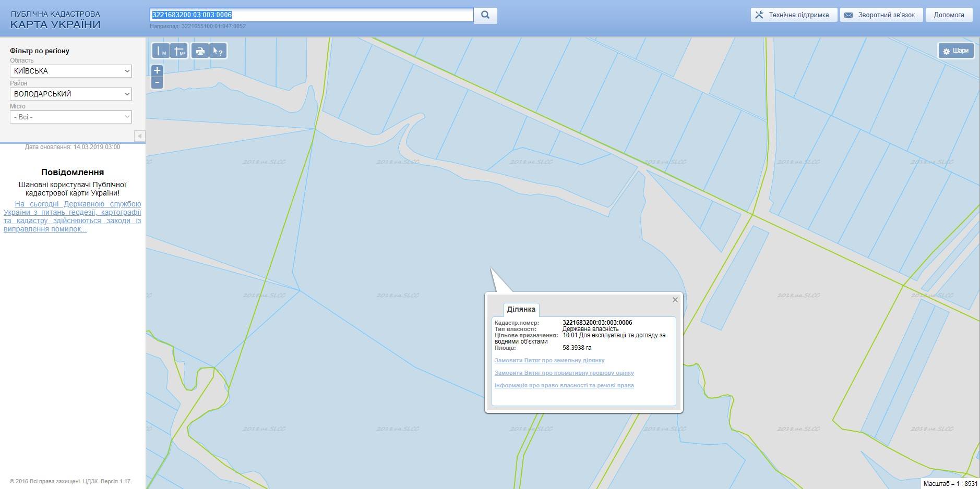Open Зворотний зв'язок feedback
Screen dimensions: 980x489
[x=881, y=15]
